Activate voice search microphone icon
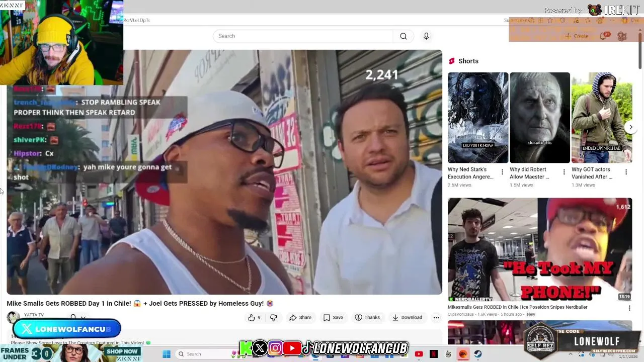Screen dimensions: 644x362 pos(426,36)
